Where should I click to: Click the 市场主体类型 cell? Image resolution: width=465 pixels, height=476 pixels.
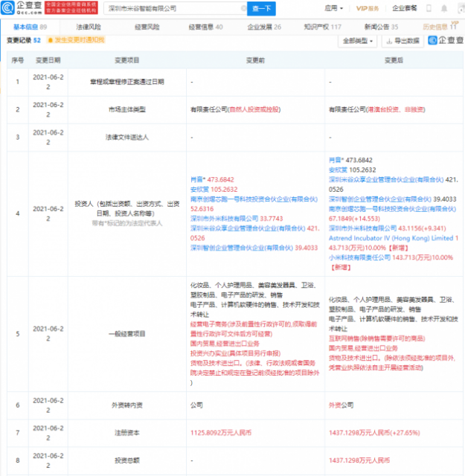coord(127,109)
